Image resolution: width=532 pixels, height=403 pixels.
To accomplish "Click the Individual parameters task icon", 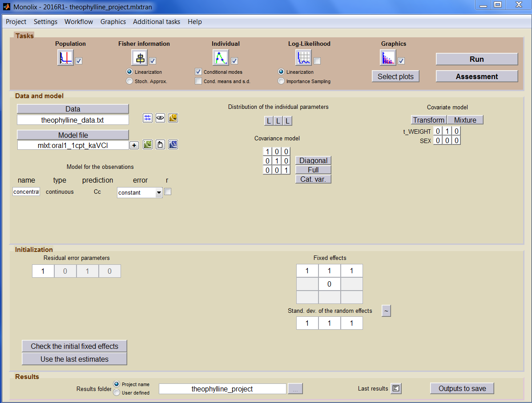I will point(220,58).
